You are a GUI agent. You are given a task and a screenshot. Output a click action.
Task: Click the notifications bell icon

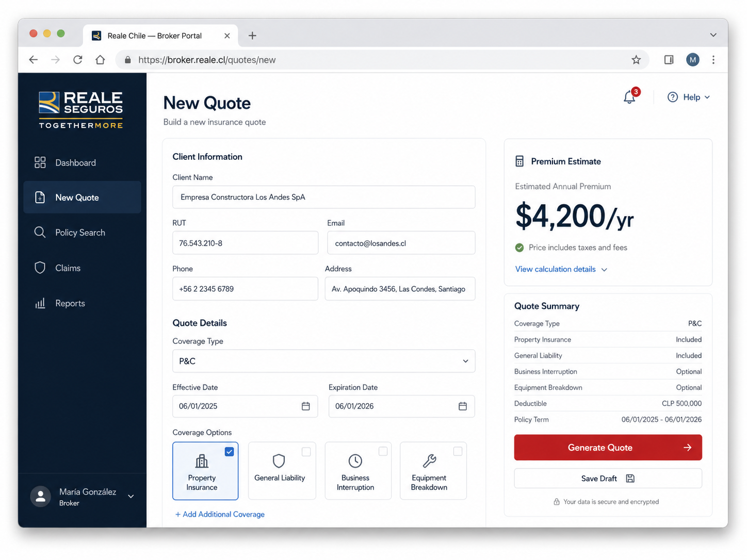point(629,97)
